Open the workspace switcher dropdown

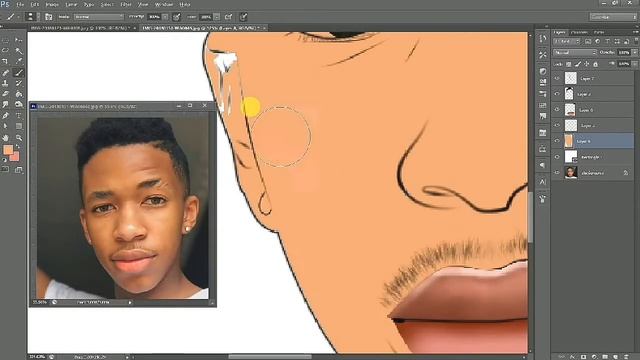pos(613,17)
